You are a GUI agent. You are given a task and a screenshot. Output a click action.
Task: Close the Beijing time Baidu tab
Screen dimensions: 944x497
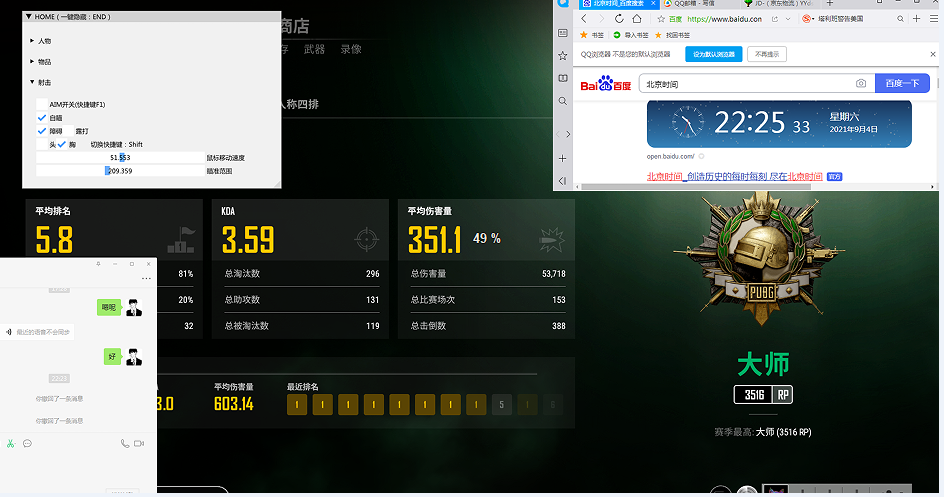pyautogui.click(x=653, y=3)
